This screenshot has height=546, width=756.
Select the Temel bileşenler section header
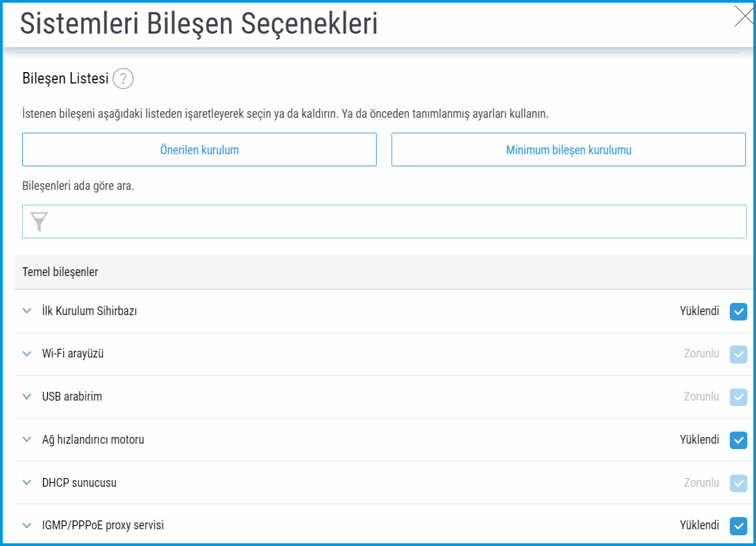click(61, 272)
